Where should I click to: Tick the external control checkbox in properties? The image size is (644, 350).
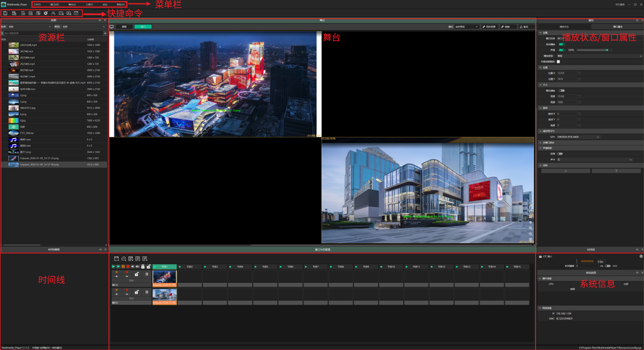click(558, 62)
